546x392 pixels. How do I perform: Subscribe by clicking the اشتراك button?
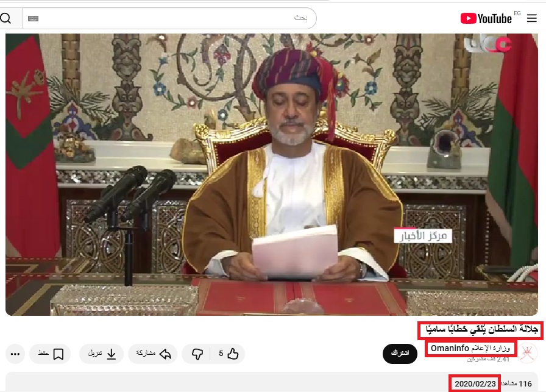click(400, 354)
